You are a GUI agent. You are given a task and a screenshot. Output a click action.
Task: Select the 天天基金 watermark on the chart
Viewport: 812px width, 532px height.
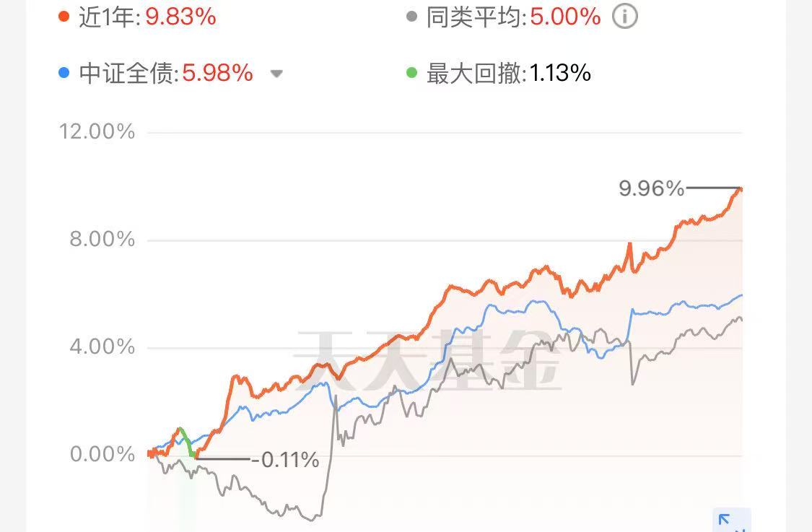point(427,360)
